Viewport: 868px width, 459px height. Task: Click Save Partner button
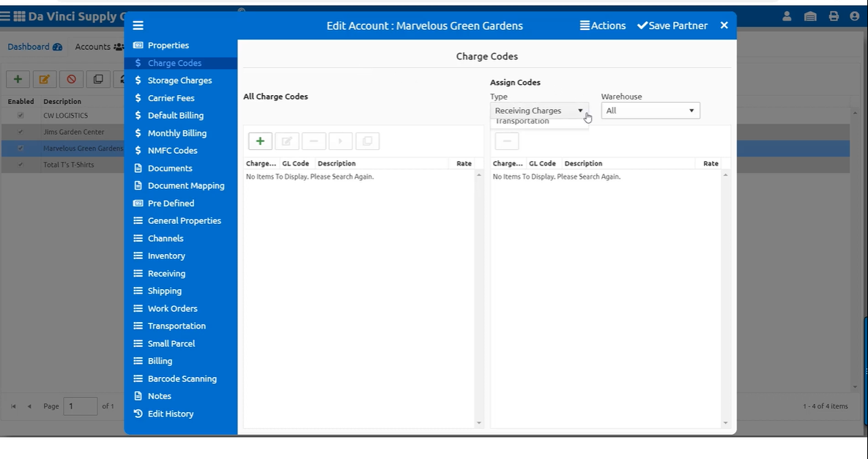click(672, 26)
